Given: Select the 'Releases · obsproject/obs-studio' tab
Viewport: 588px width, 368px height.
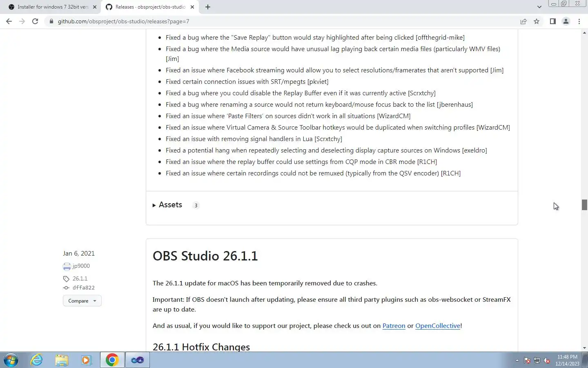Looking at the screenshot, I should [x=150, y=7].
